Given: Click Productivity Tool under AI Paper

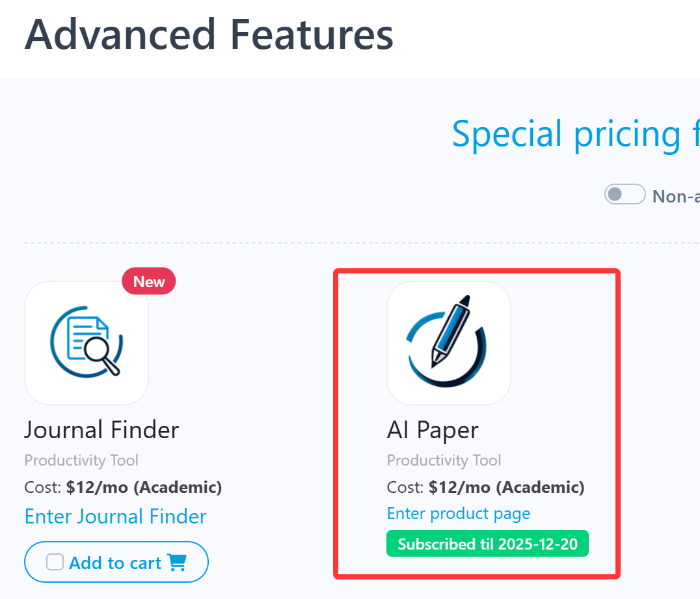Looking at the screenshot, I should click(x=444, y=460).
